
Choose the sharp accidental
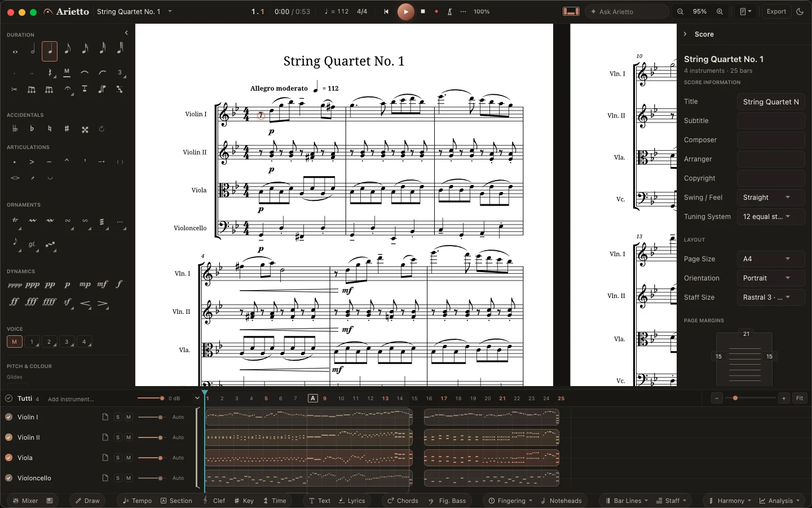pyautogui.click(x=67, y=129)
